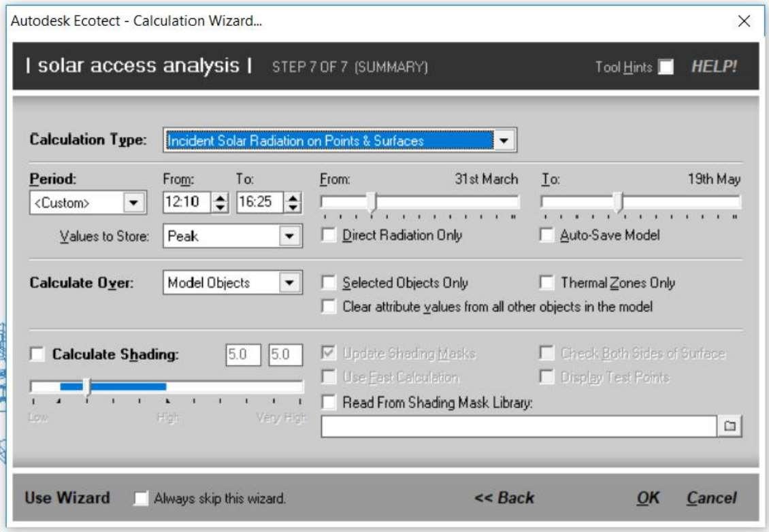Image resolution: width=769 pixels, height=532 pixels.
Task: Close the Calculation Wizard window
Action: [x=744, y=21]
